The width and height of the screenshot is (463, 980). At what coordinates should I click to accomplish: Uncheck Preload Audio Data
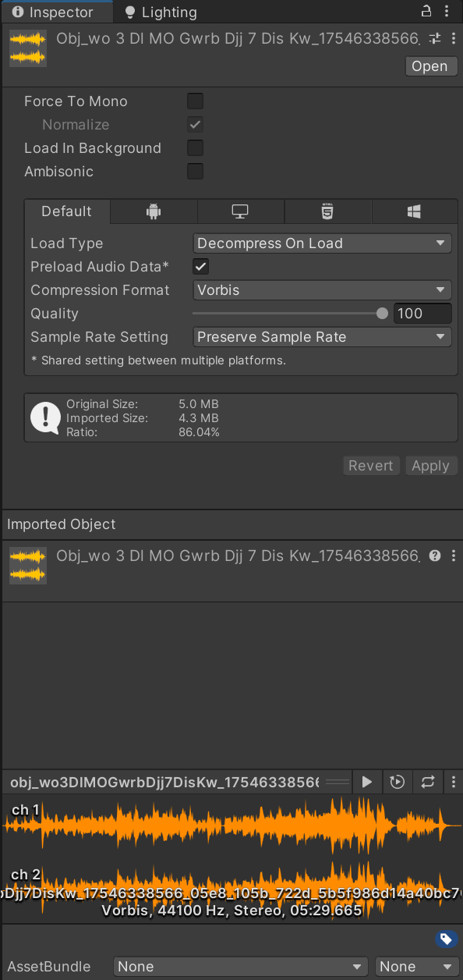coord(201,267)
